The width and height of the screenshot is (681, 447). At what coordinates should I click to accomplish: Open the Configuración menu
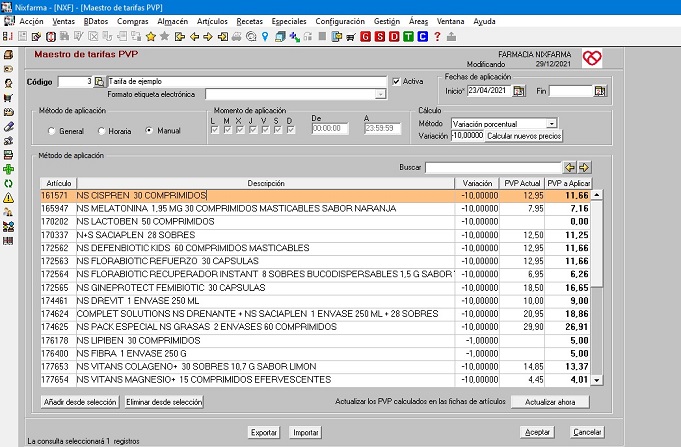pos(340,21)
